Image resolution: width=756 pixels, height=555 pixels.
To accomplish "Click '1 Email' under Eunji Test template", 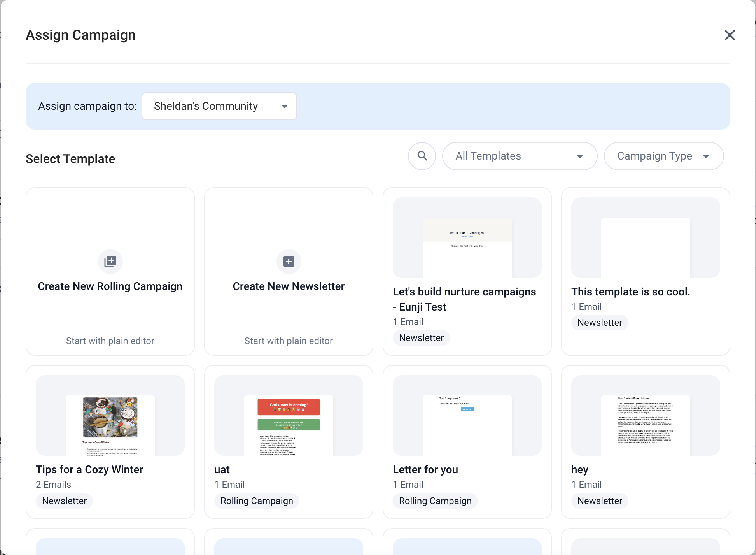I will pos(408,322).
